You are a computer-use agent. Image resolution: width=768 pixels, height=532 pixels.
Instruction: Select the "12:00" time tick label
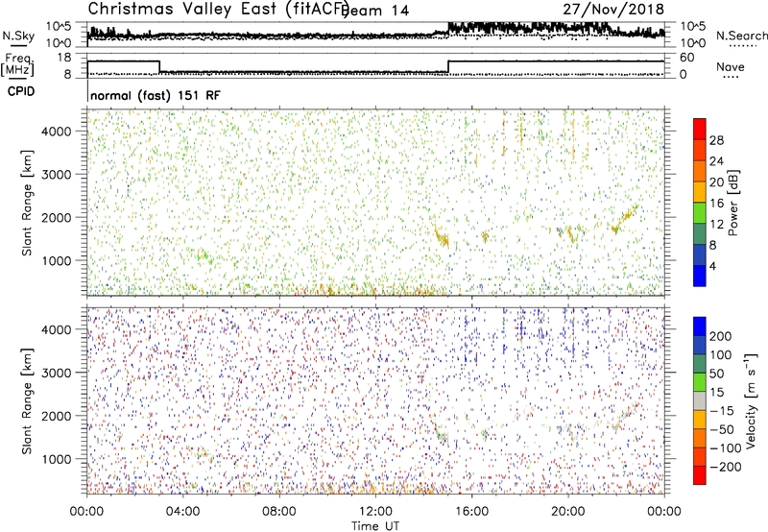[x=375, y=512]
